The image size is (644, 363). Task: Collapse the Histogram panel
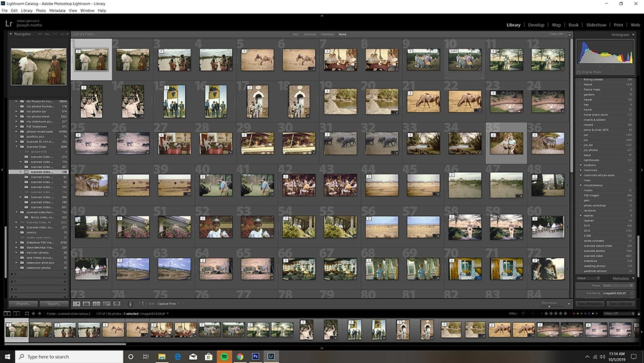tap(633, 35)
